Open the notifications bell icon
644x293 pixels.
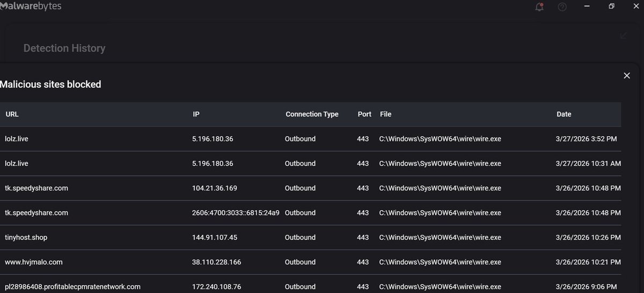pos(539,7)
